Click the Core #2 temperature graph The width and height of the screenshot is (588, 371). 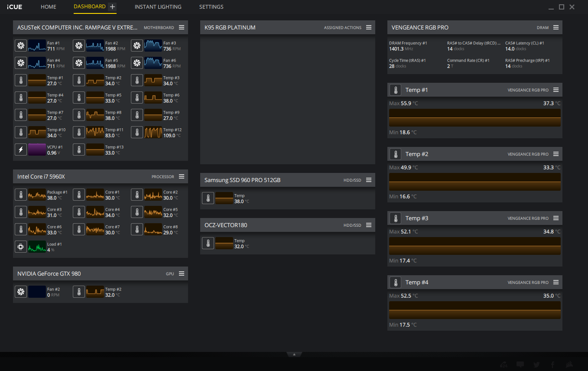(x=153, y=195)
